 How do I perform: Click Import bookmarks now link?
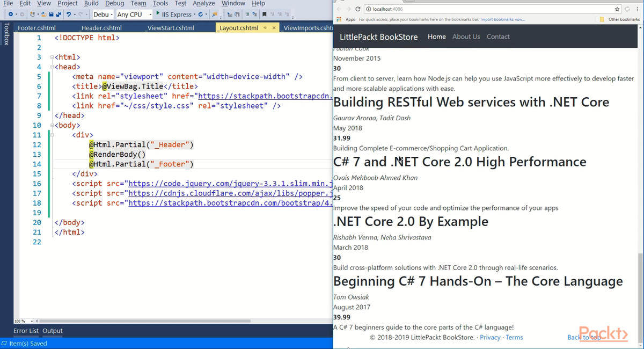click(503, 19)
